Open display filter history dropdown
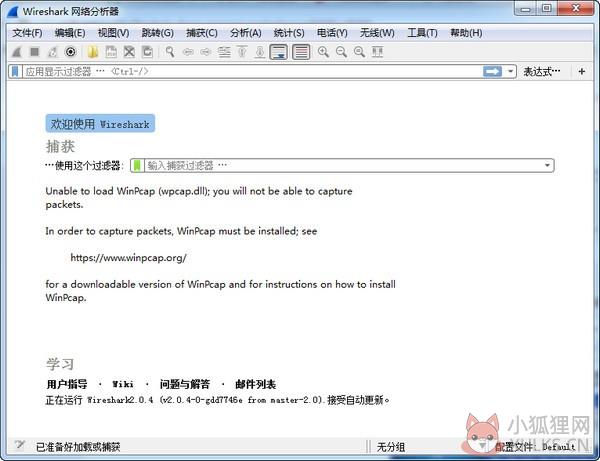Screen dimensions: 600x461 tap(510, 72)
